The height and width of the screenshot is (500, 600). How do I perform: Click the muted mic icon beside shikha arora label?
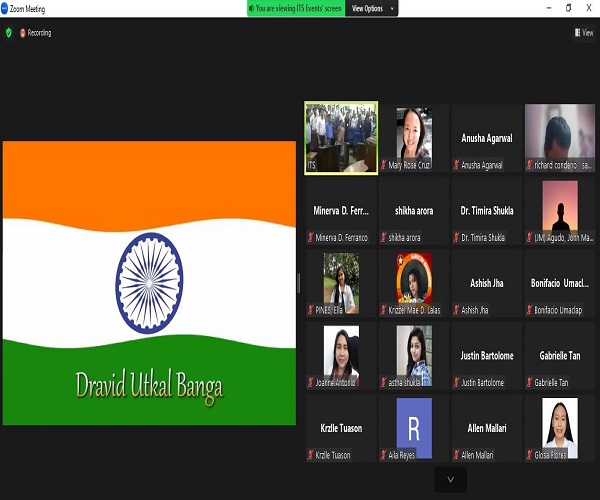(383, 238)
